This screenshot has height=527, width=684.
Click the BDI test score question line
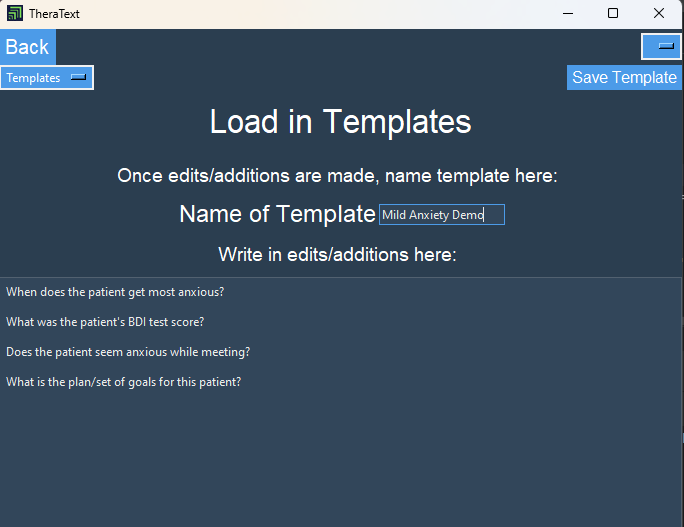pos(105,322)
